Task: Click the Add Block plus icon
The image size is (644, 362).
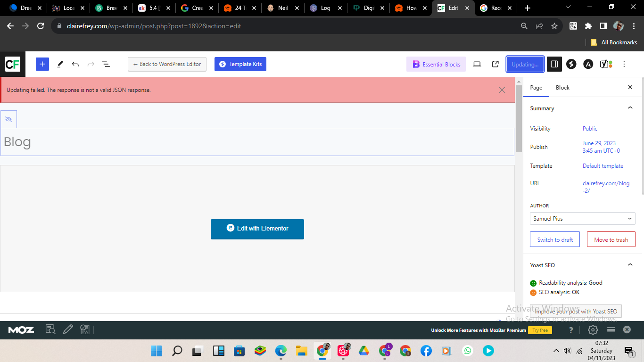Action: 42,64
